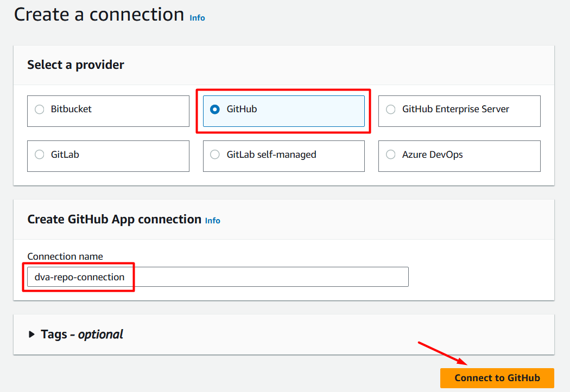
Task: Pick the GitLab self-managed radio option
Action: (x=215, y=155)
